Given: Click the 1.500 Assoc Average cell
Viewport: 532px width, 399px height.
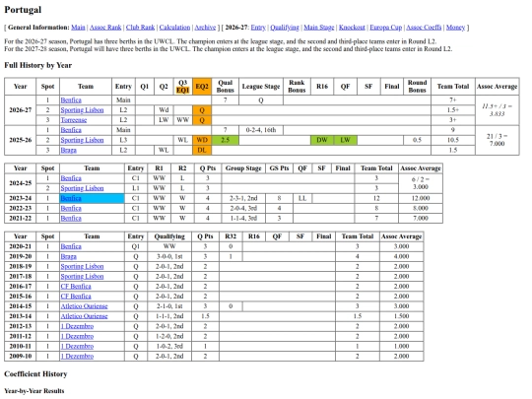Looking at the screenshot, I should (401, 316).
